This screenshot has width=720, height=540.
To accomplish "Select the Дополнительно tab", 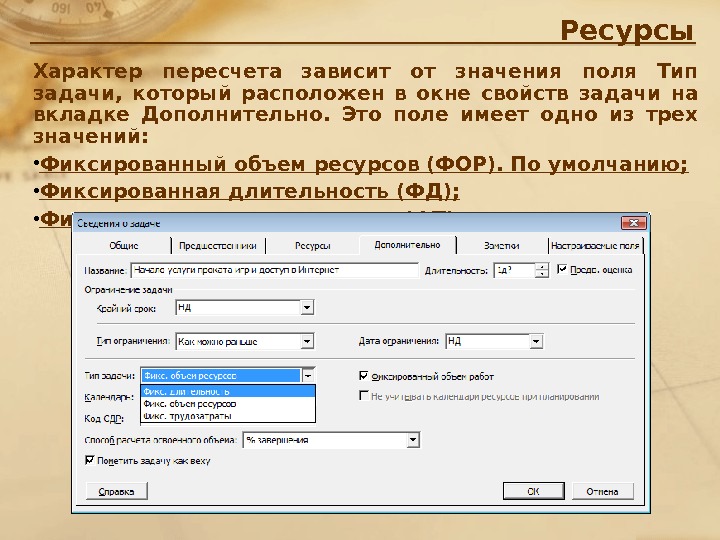I will pyautogui.click(x=407, y=245).
